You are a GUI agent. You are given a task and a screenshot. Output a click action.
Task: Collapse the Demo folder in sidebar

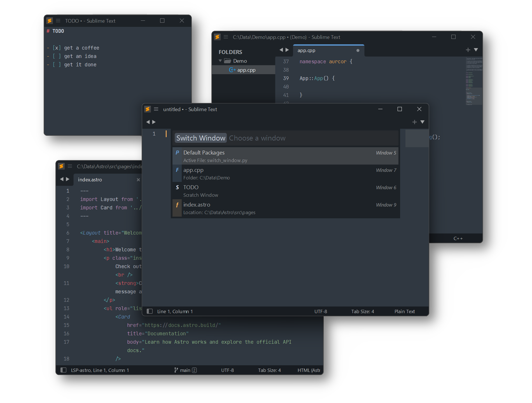(x=220, y=61)
